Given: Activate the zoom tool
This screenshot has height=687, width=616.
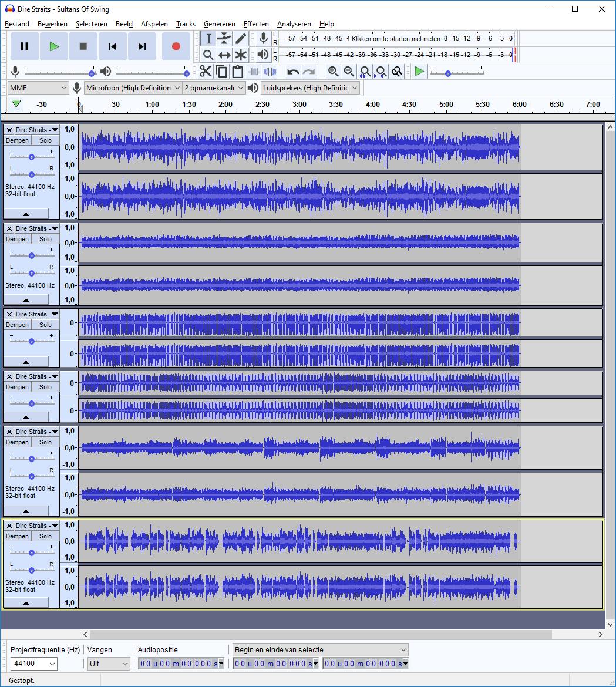Looking at the screenshot, I should pos(208,55).
